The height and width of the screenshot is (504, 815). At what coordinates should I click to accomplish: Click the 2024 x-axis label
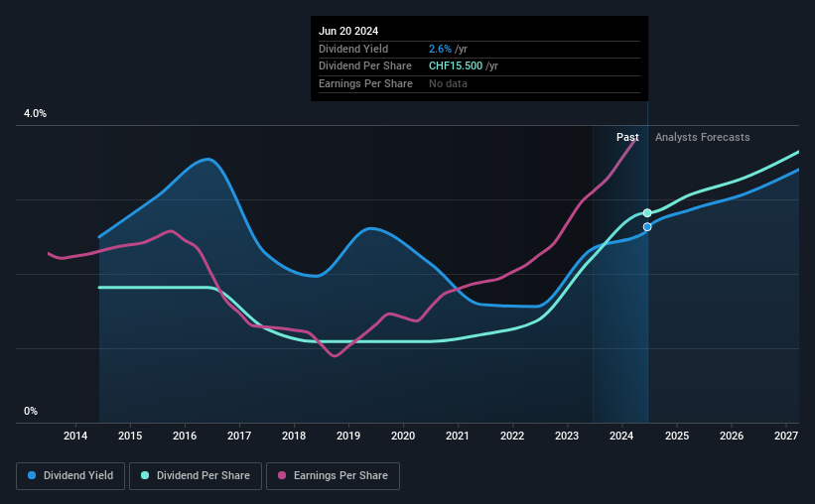point(621,436)
